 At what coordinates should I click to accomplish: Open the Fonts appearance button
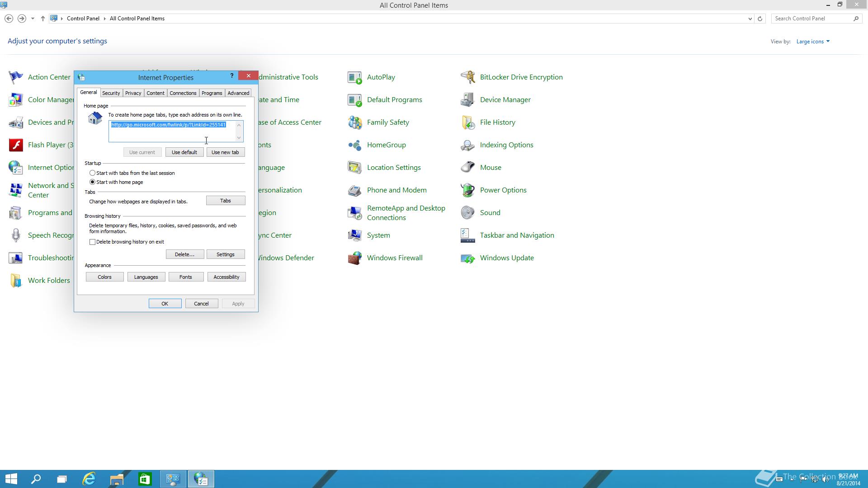[x=186, y=277]
